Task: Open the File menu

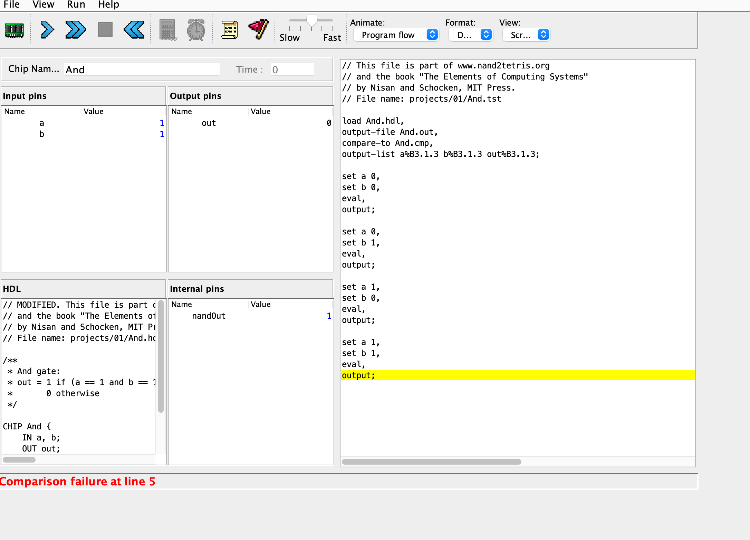Action: [12, 5]
